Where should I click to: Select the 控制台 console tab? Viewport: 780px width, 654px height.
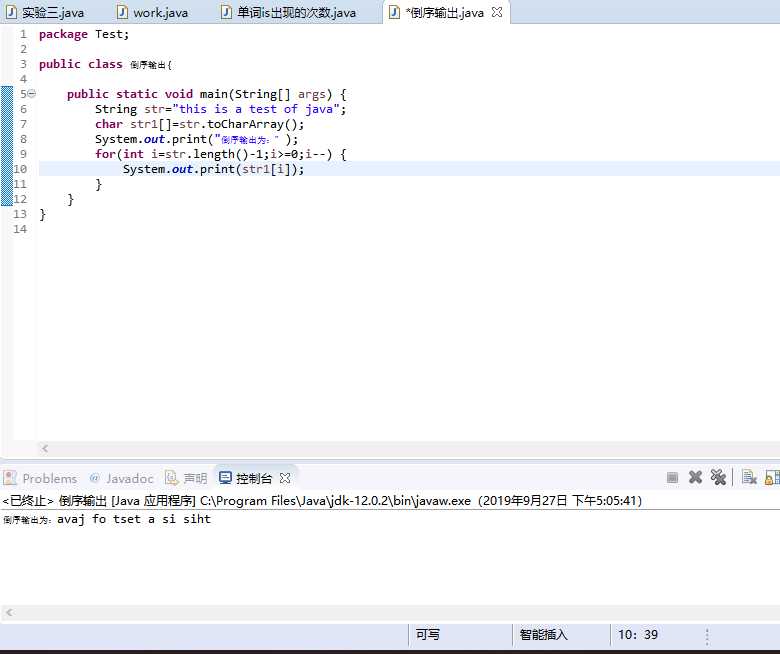point(246,478)
